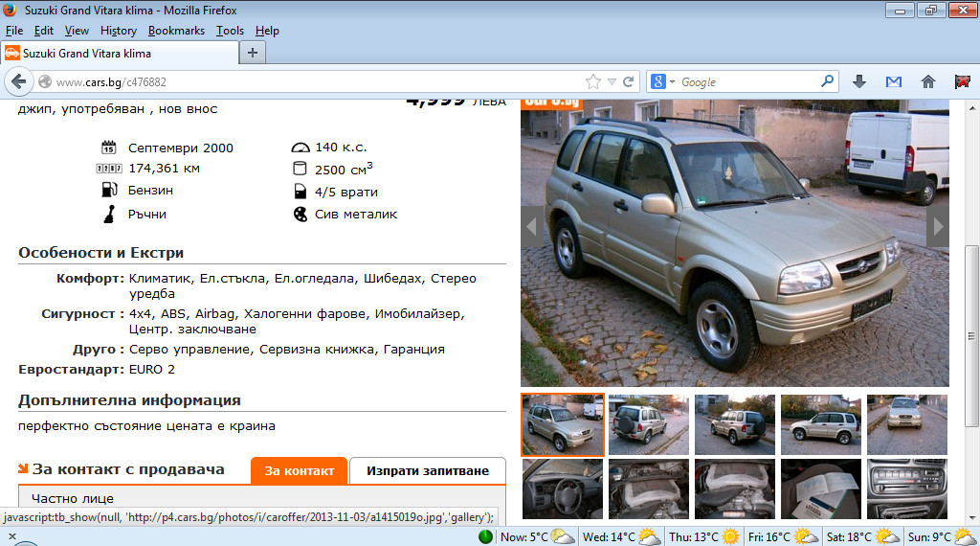Open the downloads arrow icon

click(x=859, y=82)
